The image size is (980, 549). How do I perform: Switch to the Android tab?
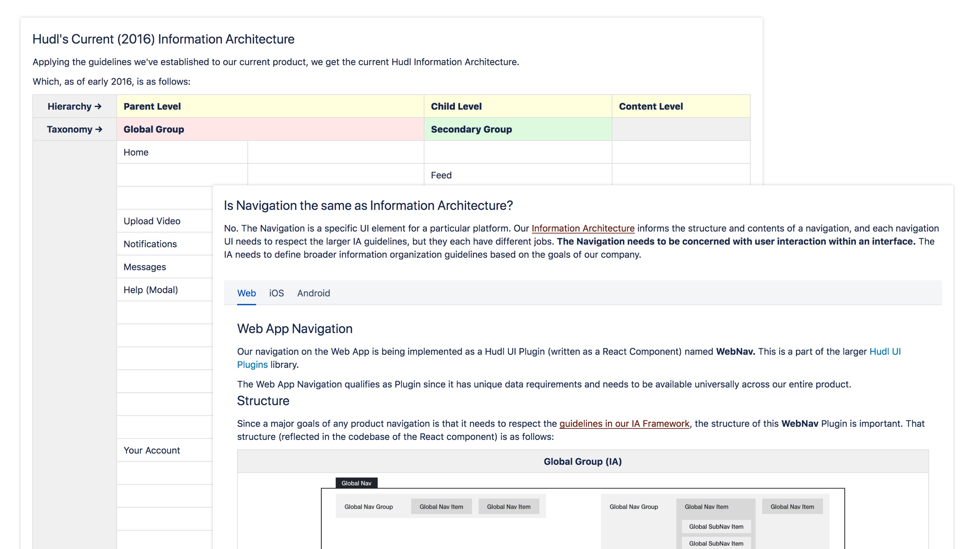[x=314, y=293]
